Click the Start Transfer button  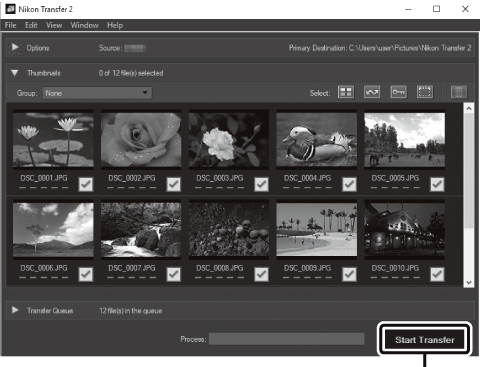tap(425, 340)
